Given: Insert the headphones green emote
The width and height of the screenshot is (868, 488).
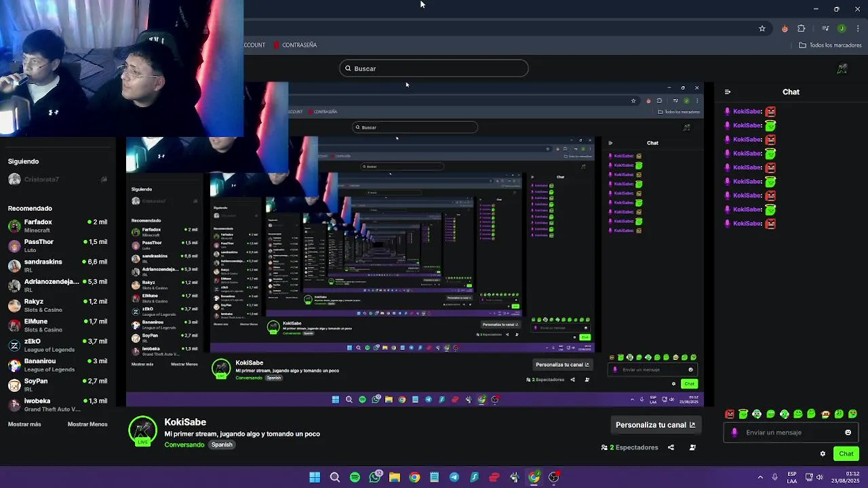Looking at the screenshot, I should (x=757, y=414).
